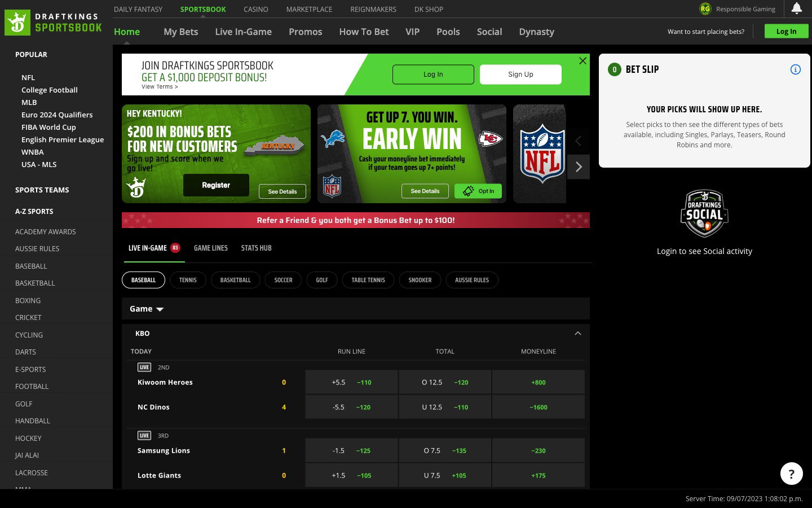Bet Samsung Lions -1.5 run line
Viewport: 812px width, 508px height.
(x=351, y=450)
